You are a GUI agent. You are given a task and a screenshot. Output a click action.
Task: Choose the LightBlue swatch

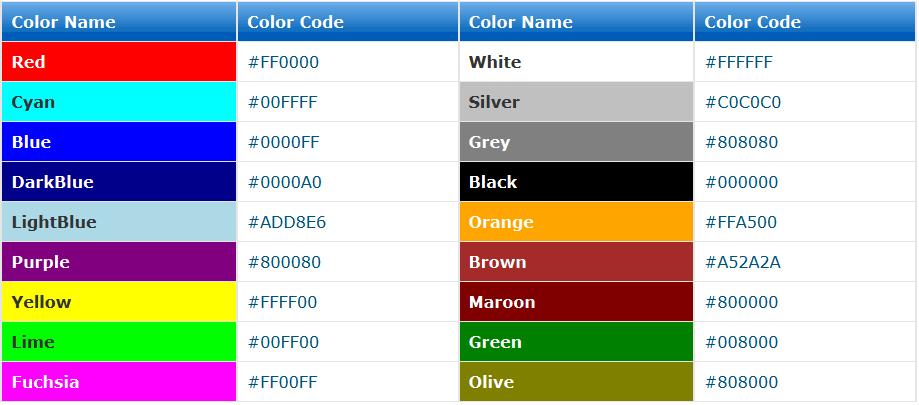click(118, 222)
